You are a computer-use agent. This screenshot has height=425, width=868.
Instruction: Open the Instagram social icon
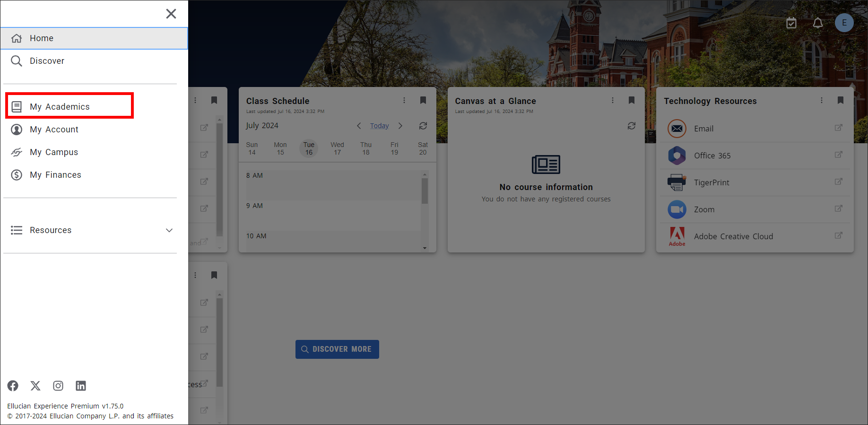[58, 386]
